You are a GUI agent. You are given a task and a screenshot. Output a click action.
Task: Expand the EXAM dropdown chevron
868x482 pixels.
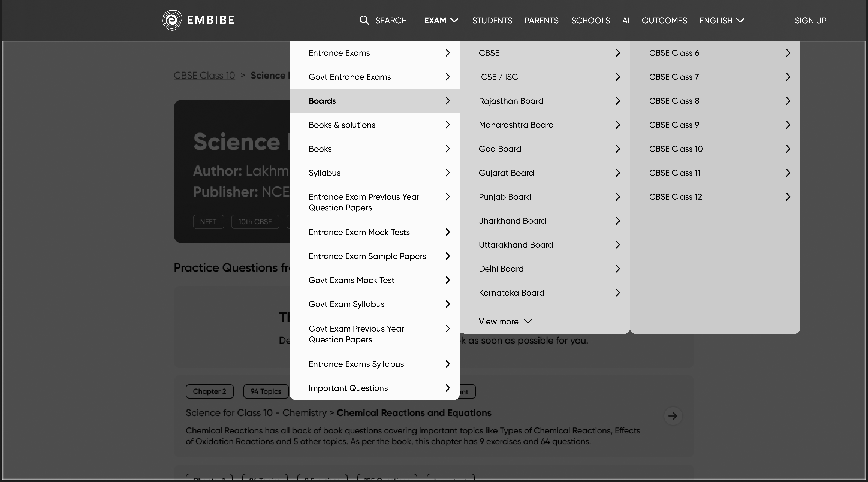[454, 20]
